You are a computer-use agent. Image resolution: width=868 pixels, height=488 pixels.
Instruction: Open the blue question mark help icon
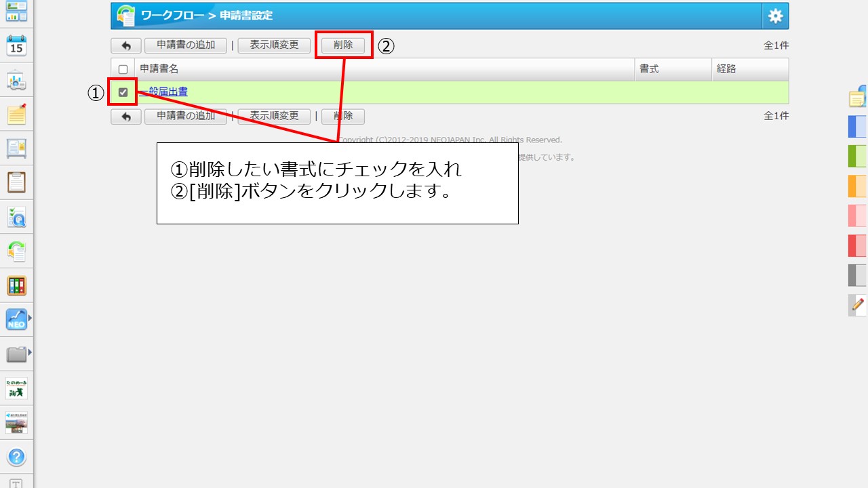(16, 457)
